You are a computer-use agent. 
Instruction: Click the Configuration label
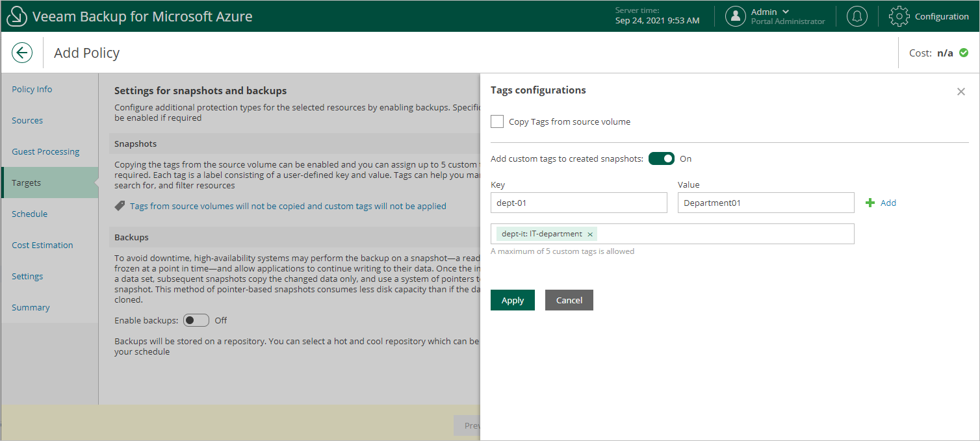tap(942, 16)
